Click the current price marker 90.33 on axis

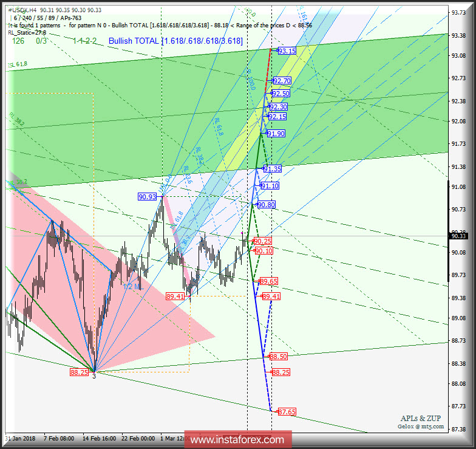point(458,236)
